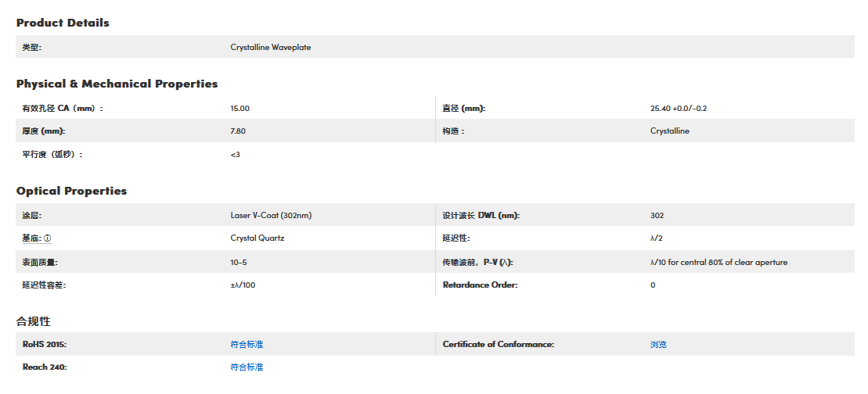Click 浏览 for Certificate of Conformance
The image size is (868, 394).
click(658, 344)
